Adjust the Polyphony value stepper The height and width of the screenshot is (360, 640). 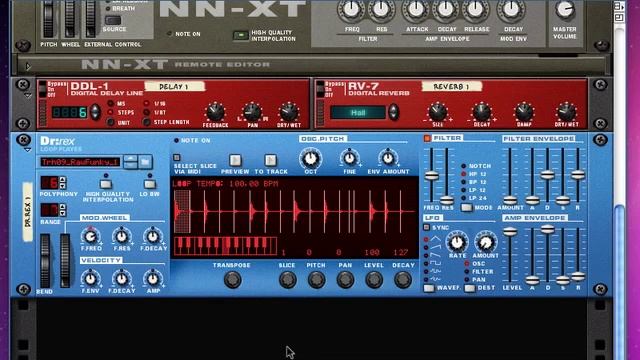(62, 182)
